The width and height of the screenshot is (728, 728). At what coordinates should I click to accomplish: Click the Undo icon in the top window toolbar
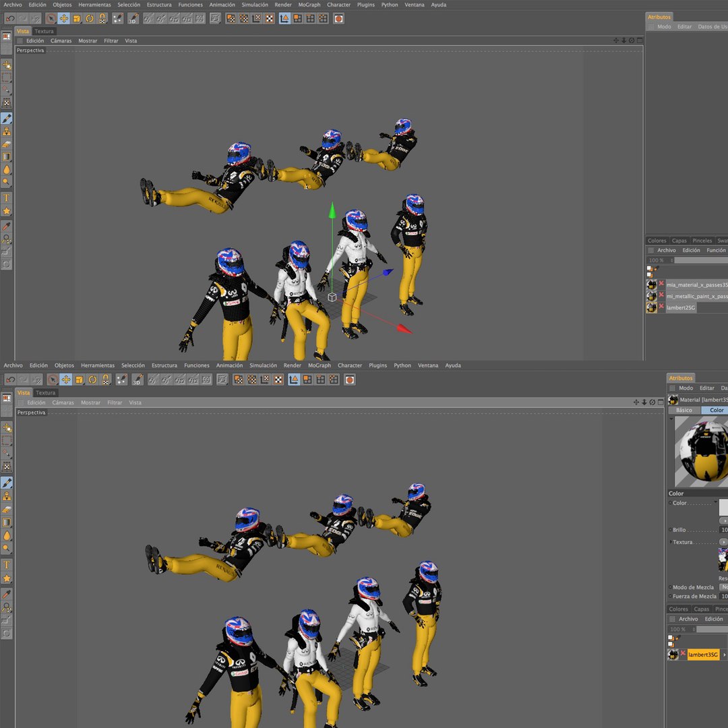(x=10, y=19)
